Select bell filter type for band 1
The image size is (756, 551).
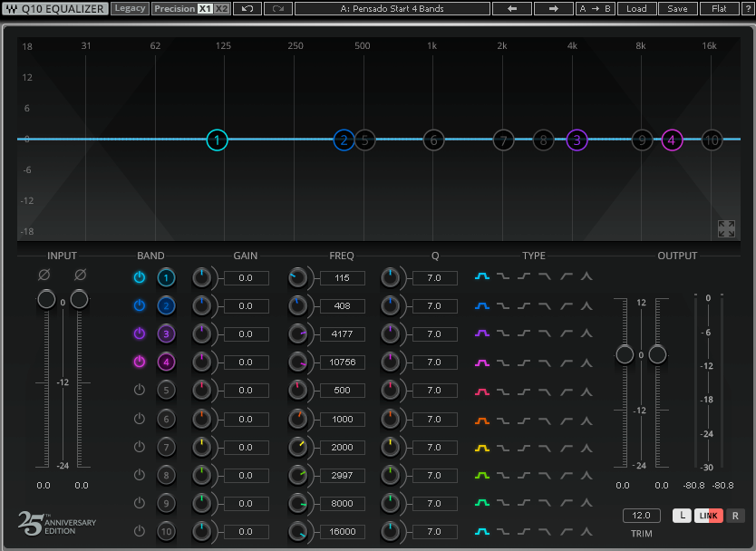pos(482,276)
